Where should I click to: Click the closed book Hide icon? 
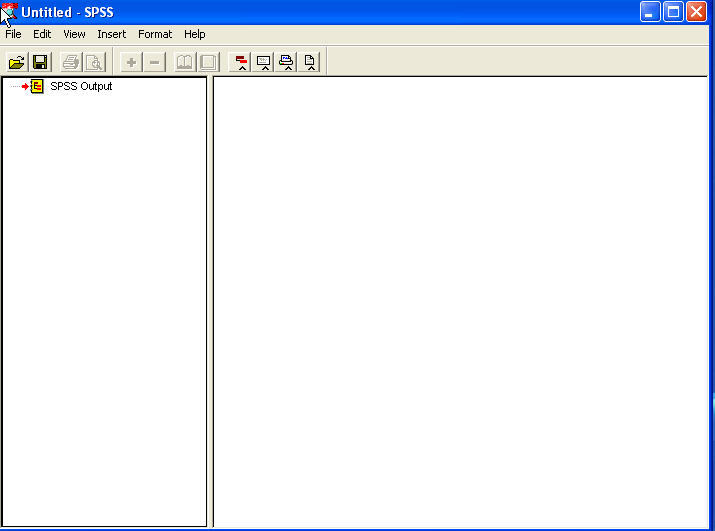tap(208, 62)
